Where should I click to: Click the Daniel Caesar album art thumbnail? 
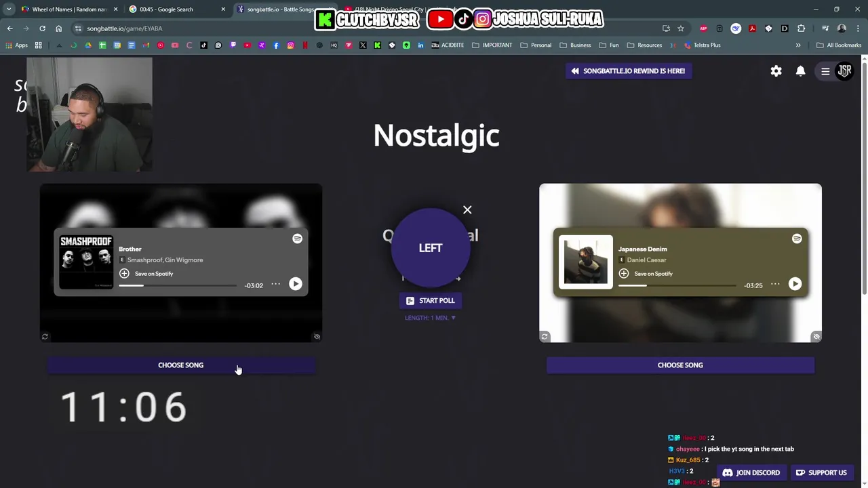(x=586, y=262)
